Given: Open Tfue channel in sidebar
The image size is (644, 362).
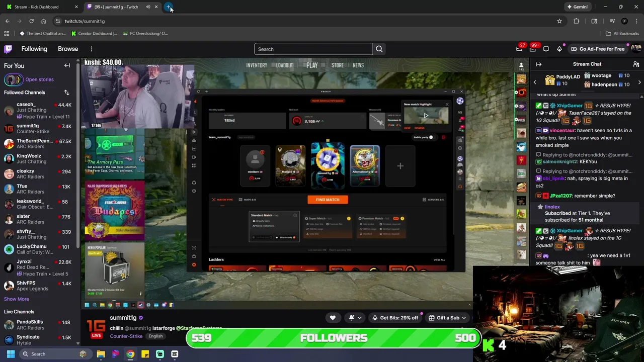Looking at the screenshot, I should click(x=38, y=189).
